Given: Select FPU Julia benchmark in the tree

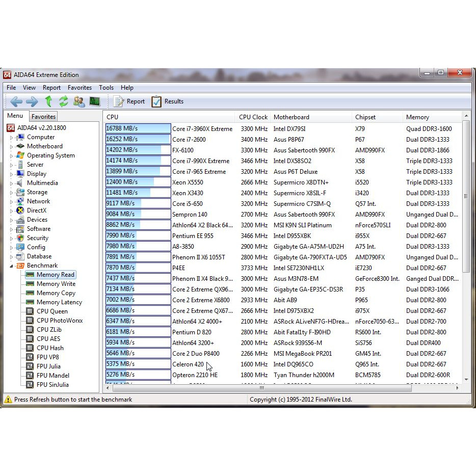Looking at the screenshot, I should click(x=48, y=366).
